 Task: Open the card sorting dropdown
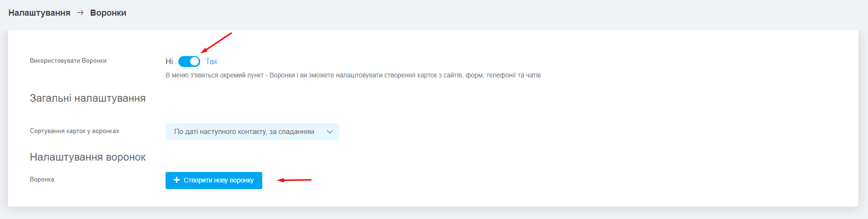(x=252, y=132)
